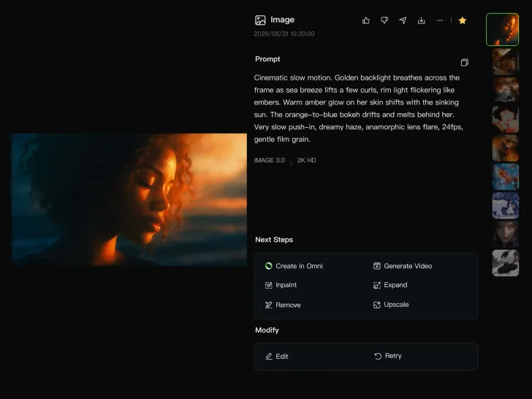Open the blue floral painting thumbnail
532x399 pixels.
(x=506, y=177)
